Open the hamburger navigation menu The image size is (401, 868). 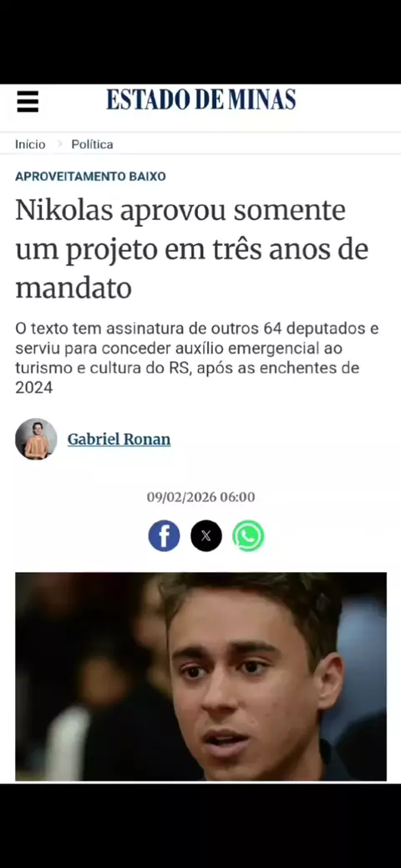28,101
